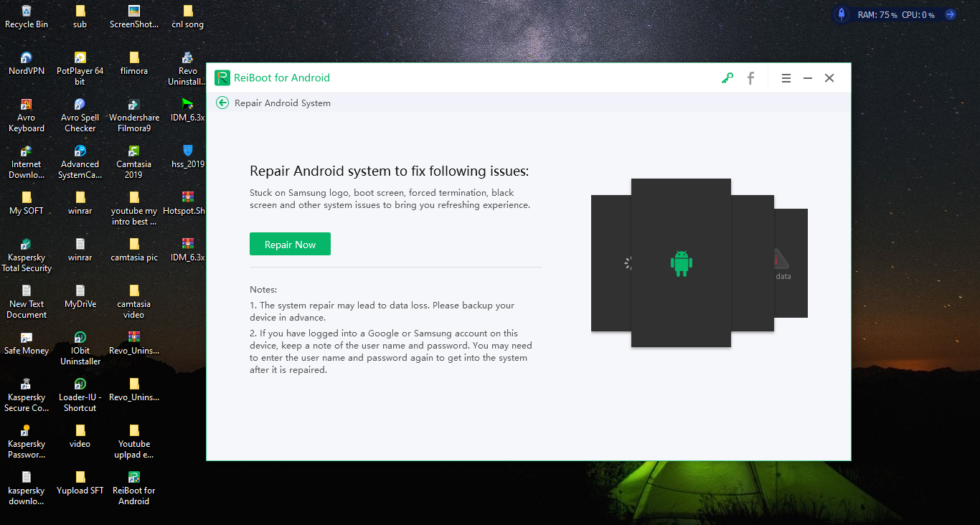
Task: Select the hss_2019 shield icon
Action: (x=188, y=156)
